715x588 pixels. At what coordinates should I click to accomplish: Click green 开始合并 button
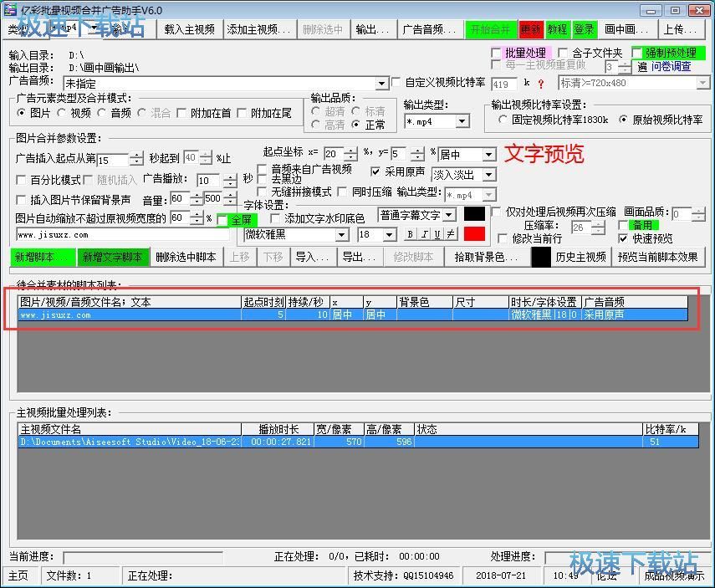(x=490, y=29)
